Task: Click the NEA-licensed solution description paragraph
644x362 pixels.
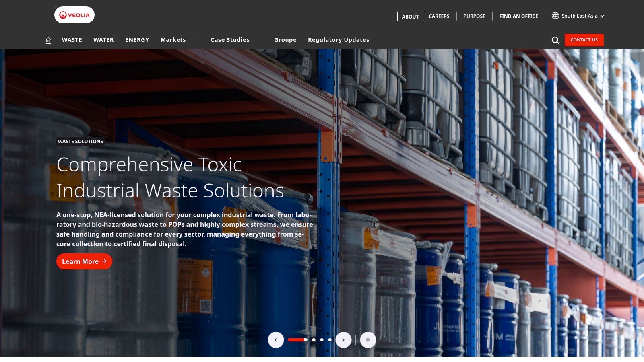Action: (x=185, y=229)
